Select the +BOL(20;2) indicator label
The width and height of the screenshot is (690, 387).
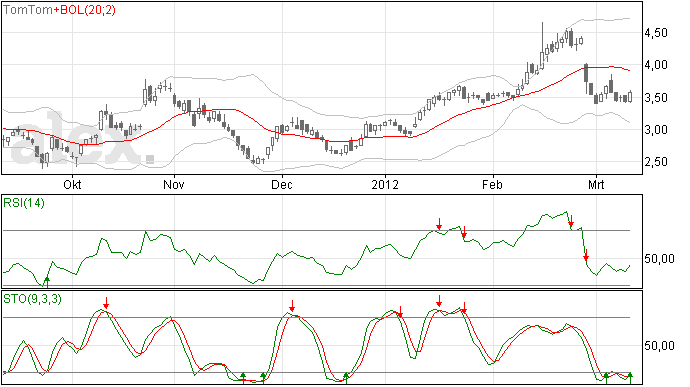tap(84, 10)
